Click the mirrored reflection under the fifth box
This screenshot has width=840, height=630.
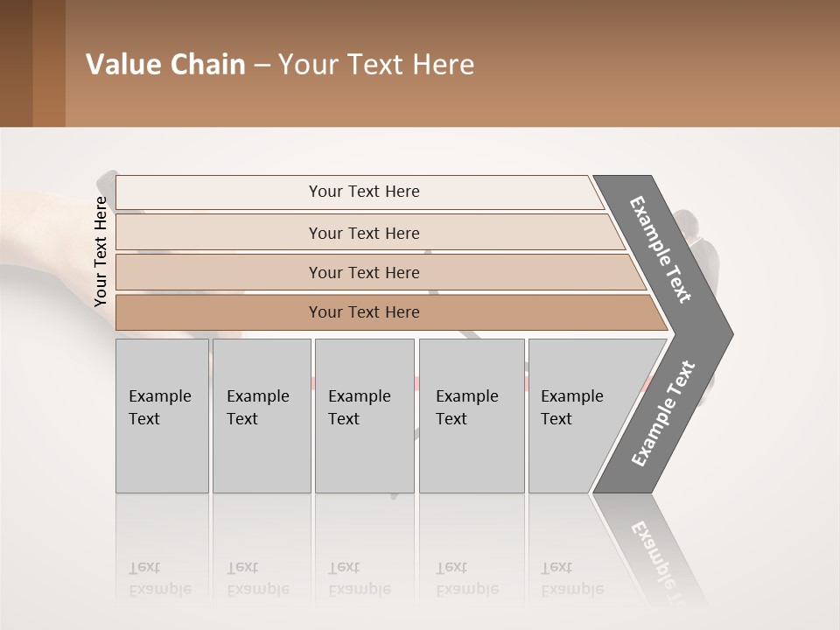pos(571,578)
